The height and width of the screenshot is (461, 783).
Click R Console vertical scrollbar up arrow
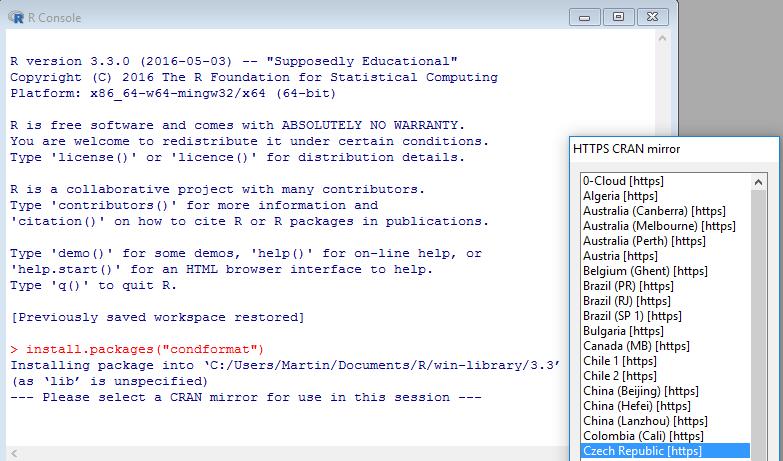662,38
